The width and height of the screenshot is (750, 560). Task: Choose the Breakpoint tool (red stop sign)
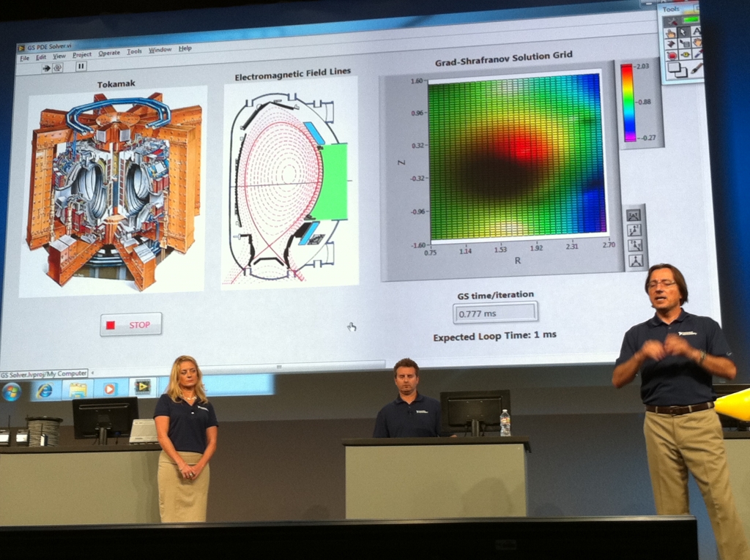pos(672,55)
